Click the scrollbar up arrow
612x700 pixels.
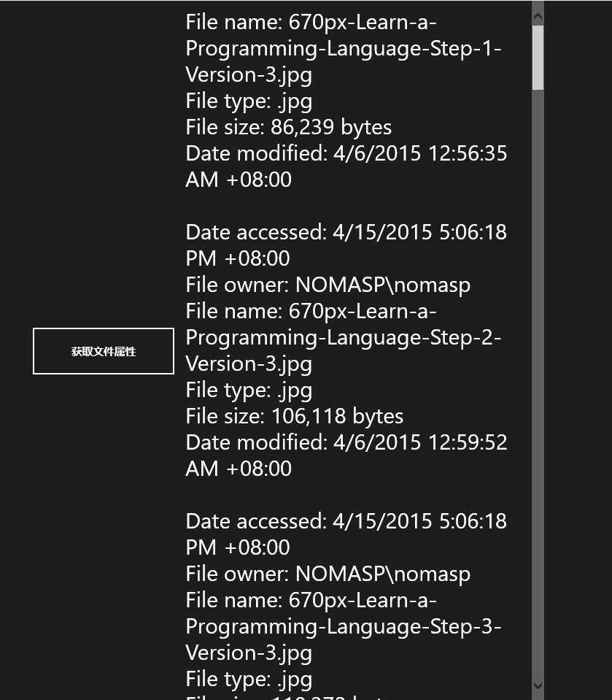[538, 14]
